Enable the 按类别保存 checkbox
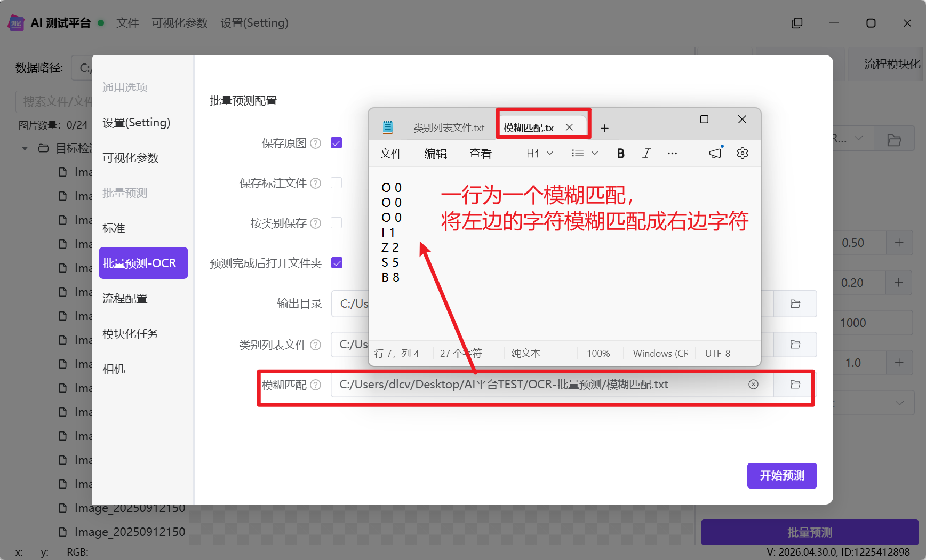926x560 pixels. (x=337, y=223)
